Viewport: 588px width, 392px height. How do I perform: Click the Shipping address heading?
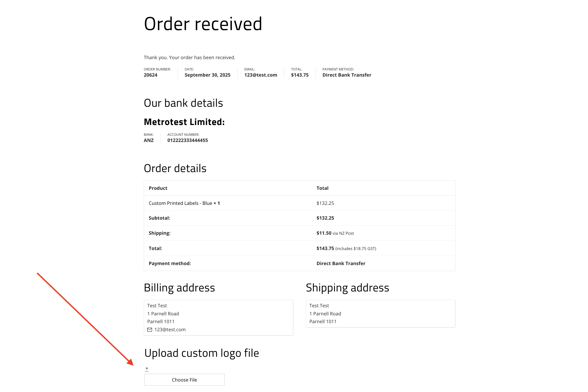(x=347, y=288)
